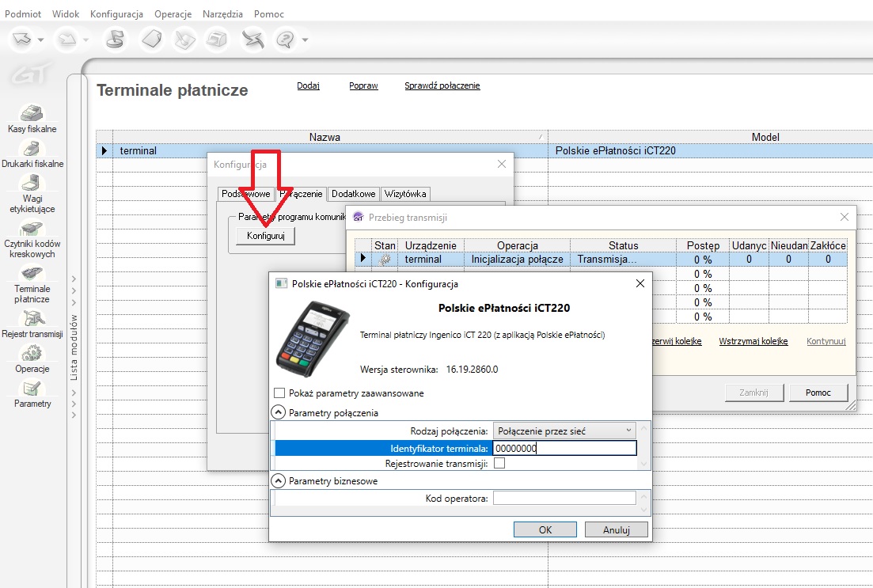
Task: Open the Operacje menu in menu bar
Action: click(x=173, y=14)
